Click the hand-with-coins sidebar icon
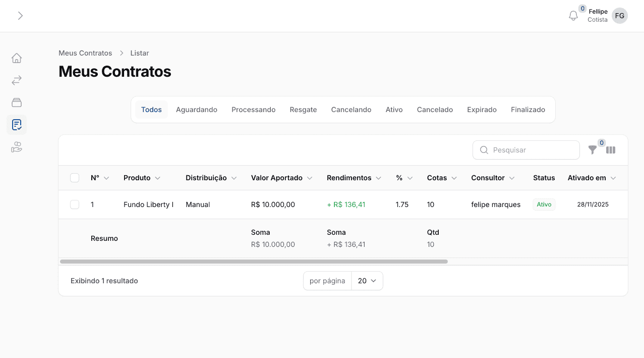This screenshot has height=358, width=644. pyautogui.click(x=17, y=147)
